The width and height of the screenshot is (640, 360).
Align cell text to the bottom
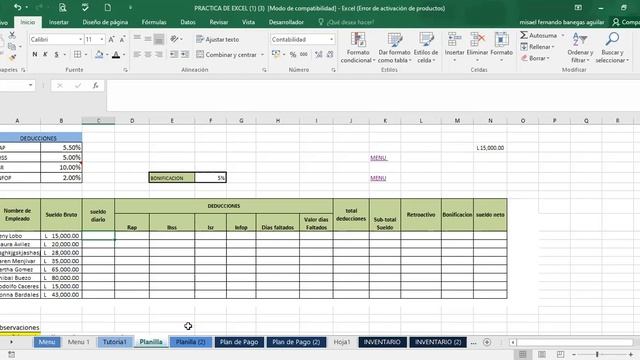click(x=159, y=39)
